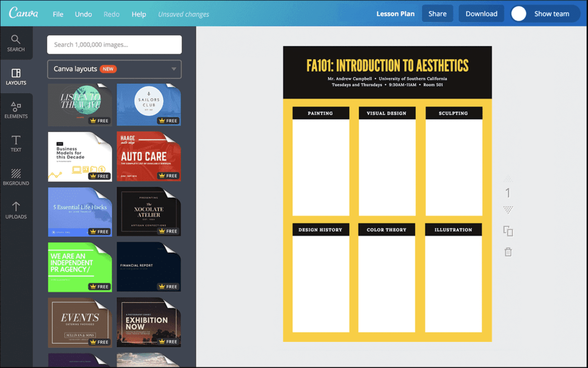Click the image search input field

[114, 45]
